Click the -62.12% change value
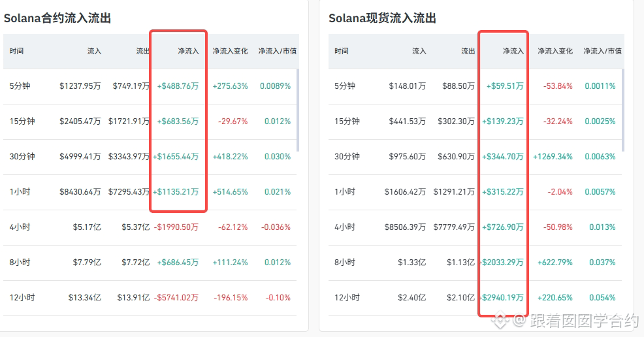 (x=233, y=227)
